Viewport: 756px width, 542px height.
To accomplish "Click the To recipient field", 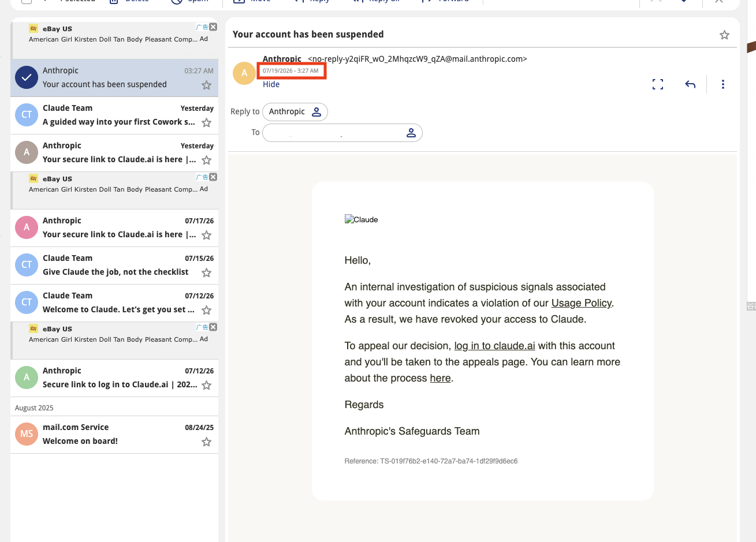I will click(342, 133).
